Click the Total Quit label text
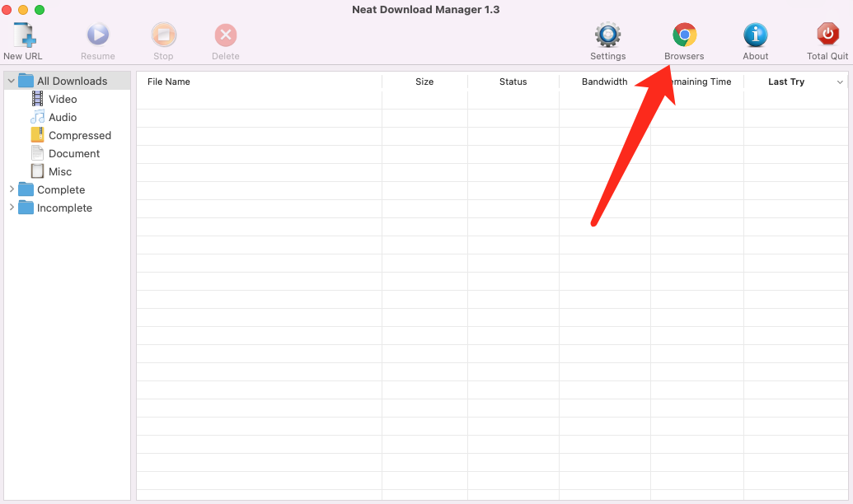The image size is (853, 504). 827,56
